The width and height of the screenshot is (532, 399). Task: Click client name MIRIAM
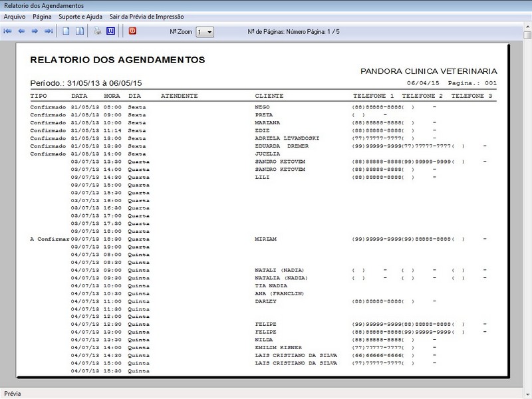[265, 239]
